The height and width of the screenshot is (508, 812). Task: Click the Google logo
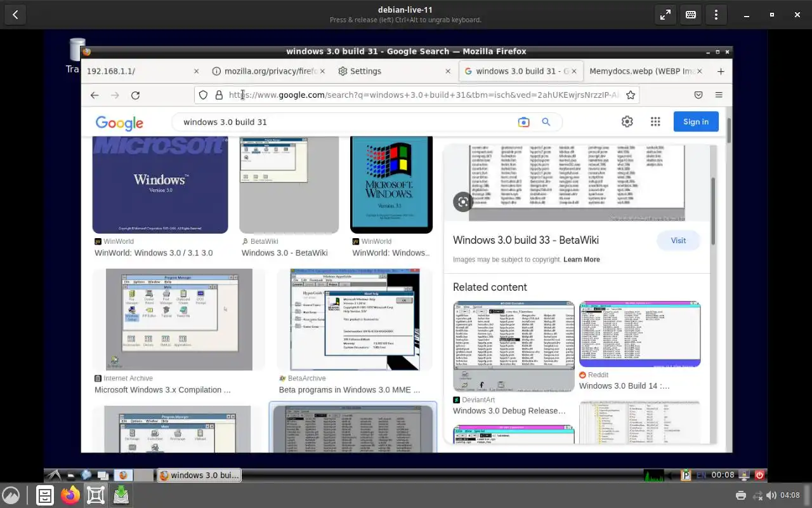pyautogui.click(x=119, y=123)
